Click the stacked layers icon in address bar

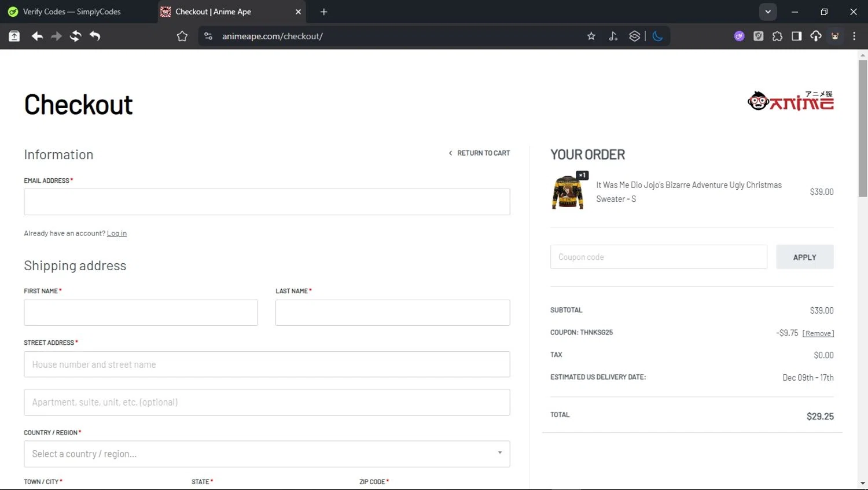pos(635,36)
